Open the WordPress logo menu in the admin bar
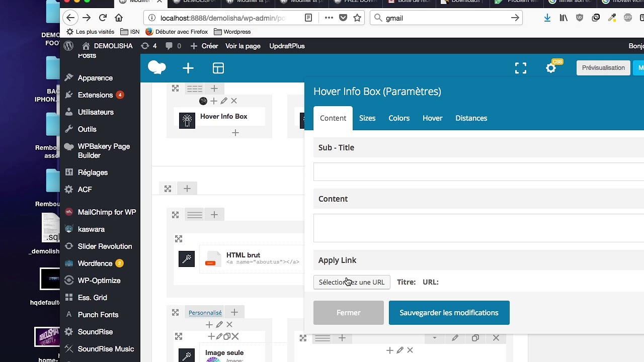644x362 pixels. [x=69, y=46]
